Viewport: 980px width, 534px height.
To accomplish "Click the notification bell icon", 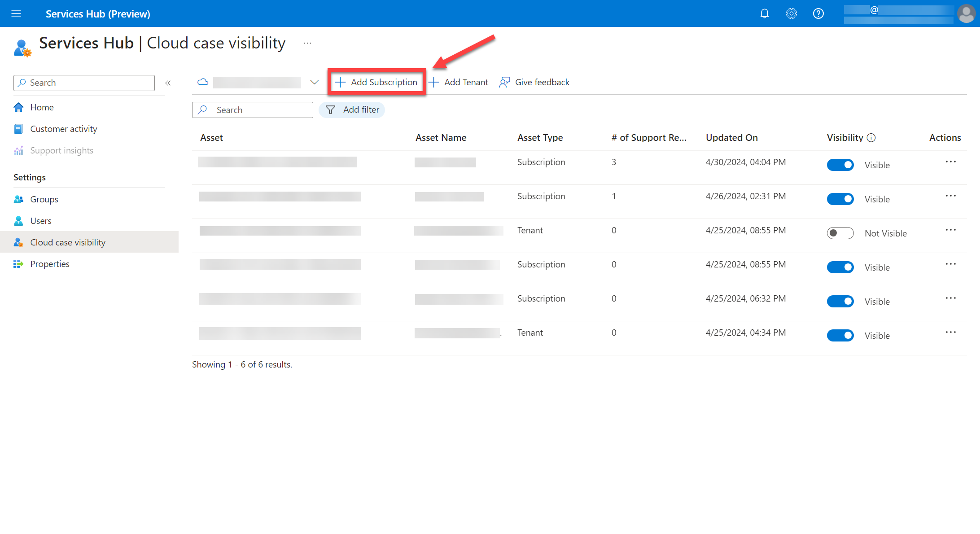I will click(x=765, y=13).
